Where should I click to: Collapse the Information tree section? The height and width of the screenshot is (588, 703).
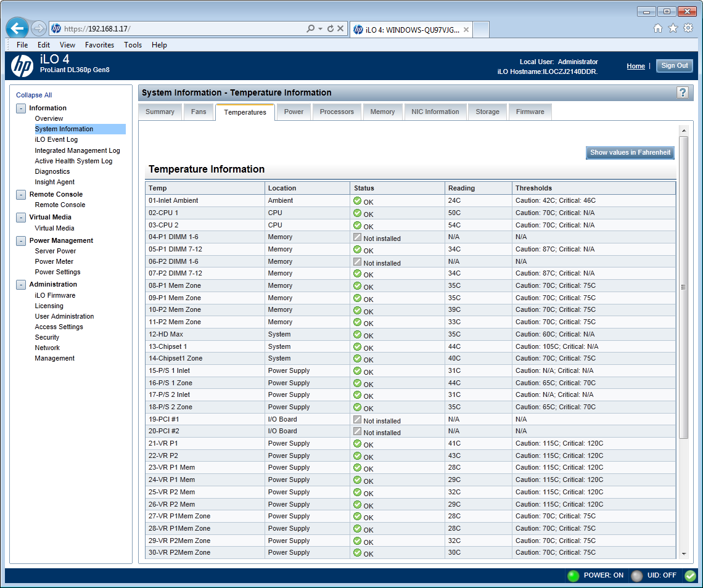[x=21, y=108]
